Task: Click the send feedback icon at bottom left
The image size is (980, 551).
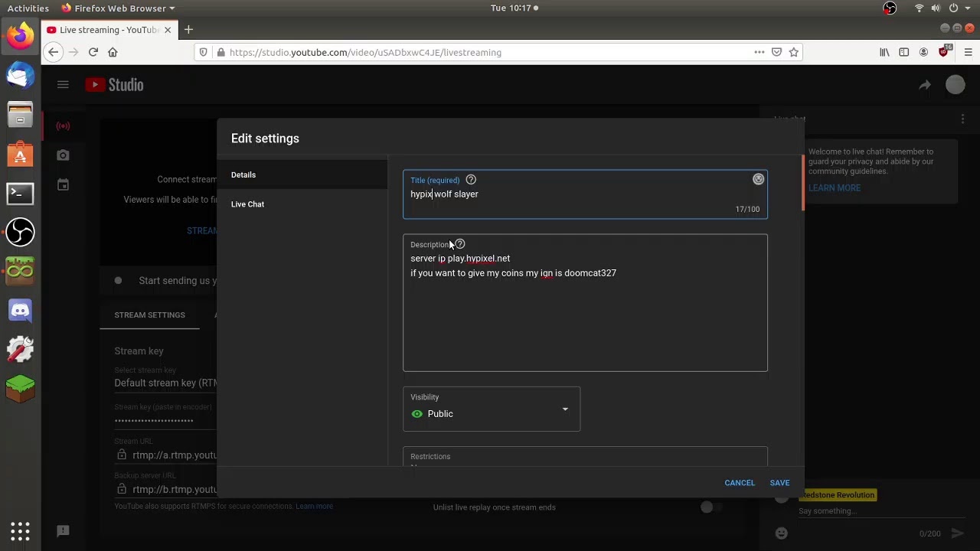Action: tap(63, 531)
